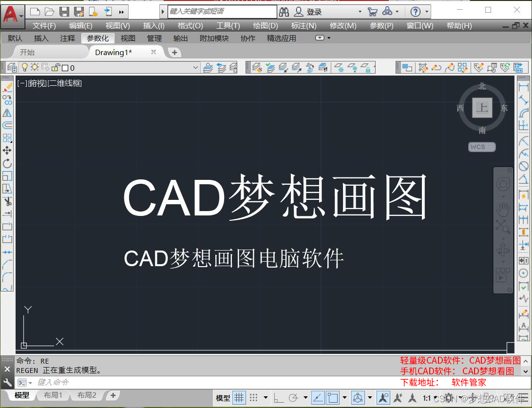Click the Pan hand icon in navigation bar
This screenshot has height=408, width=532.
[503, 210]
